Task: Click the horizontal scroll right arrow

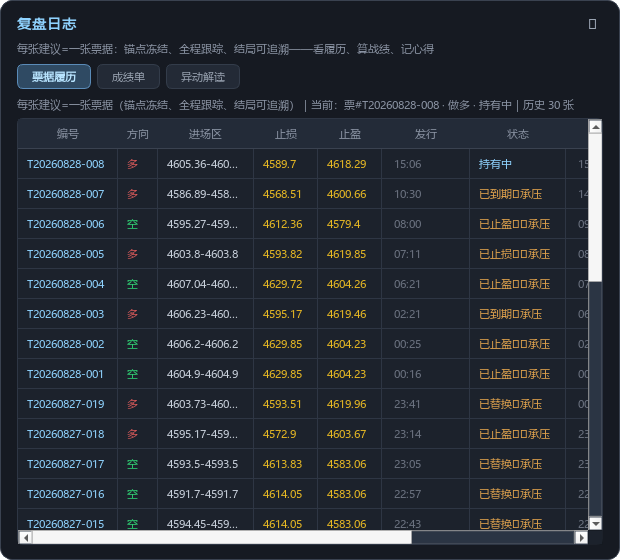Action: pos(581,537)
